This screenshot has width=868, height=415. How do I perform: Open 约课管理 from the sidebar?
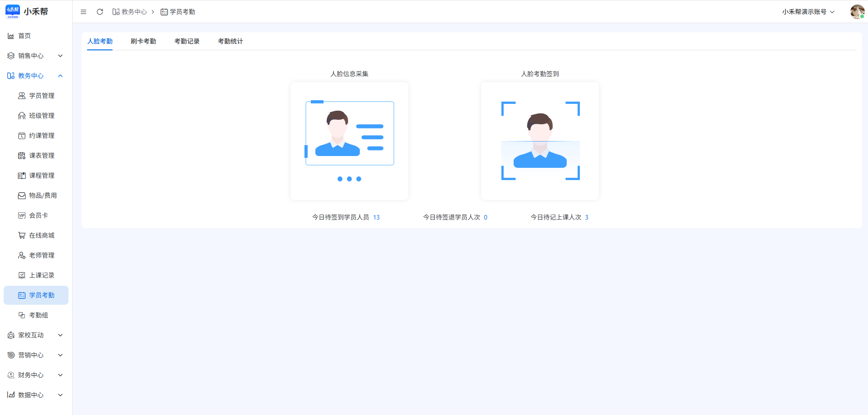[x=41, y=136]
